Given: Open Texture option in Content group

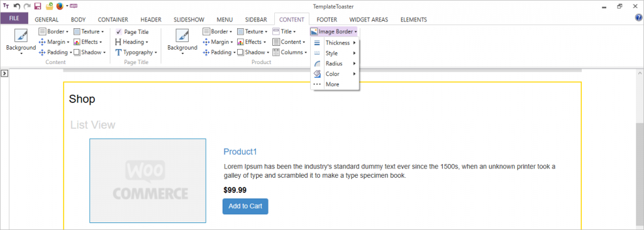Looking at the screenshot, I should [88, 31].
